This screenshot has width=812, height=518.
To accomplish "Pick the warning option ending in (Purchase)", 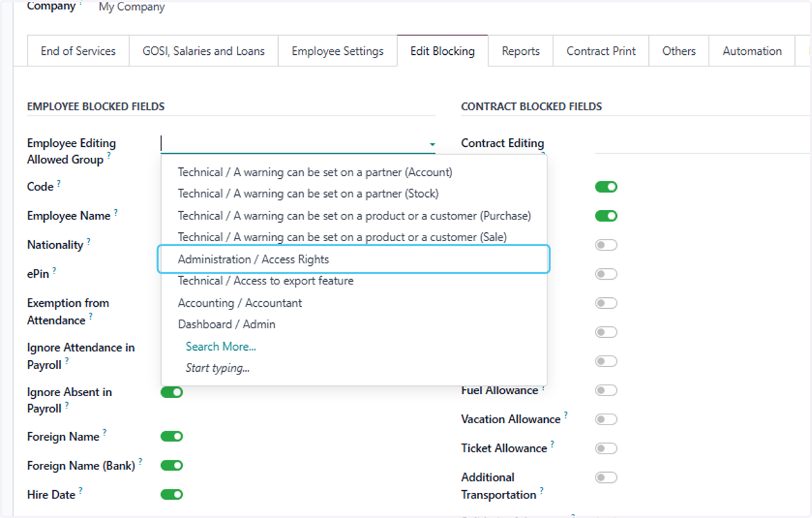I will click(354, 215).
